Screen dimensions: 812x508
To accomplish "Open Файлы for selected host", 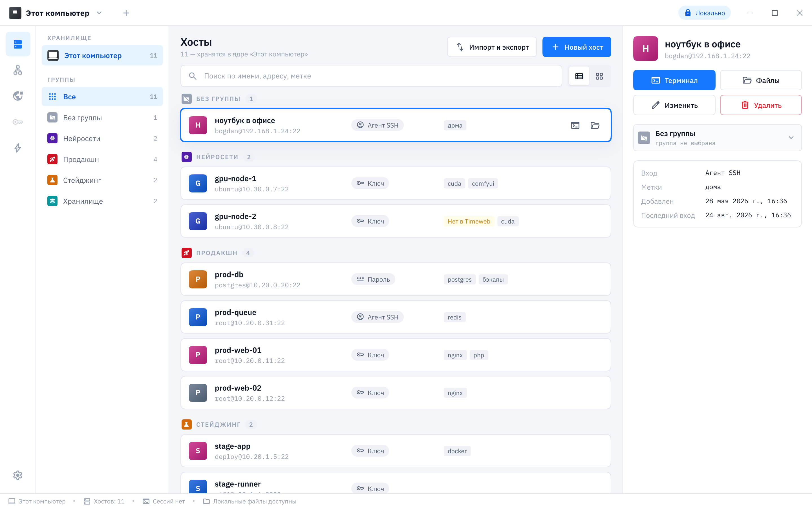I will (761, 80).
